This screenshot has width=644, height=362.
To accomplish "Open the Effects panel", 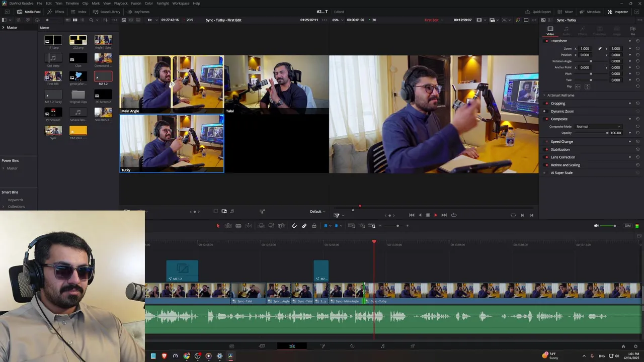I will pos(56,12).
